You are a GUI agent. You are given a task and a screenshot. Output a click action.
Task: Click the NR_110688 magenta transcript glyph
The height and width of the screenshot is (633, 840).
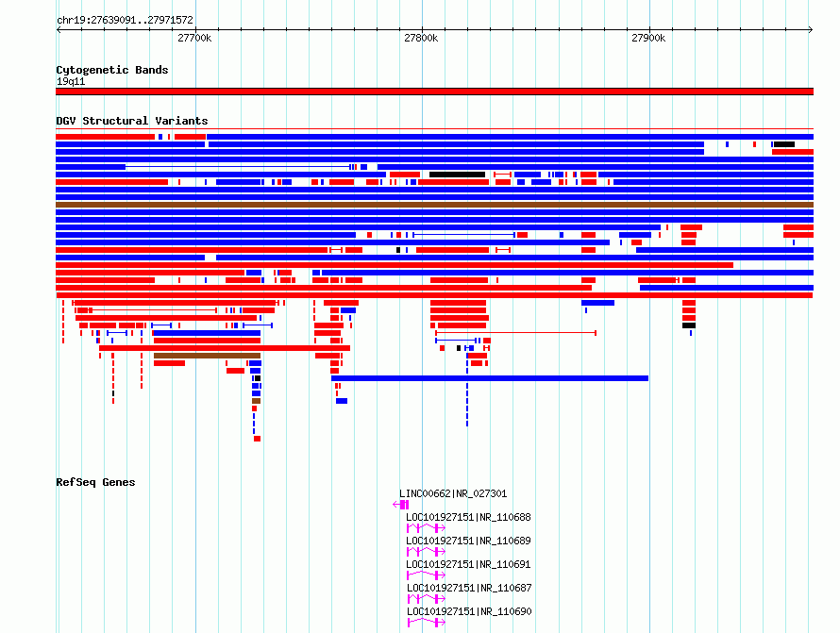click(x=426, y=528)
